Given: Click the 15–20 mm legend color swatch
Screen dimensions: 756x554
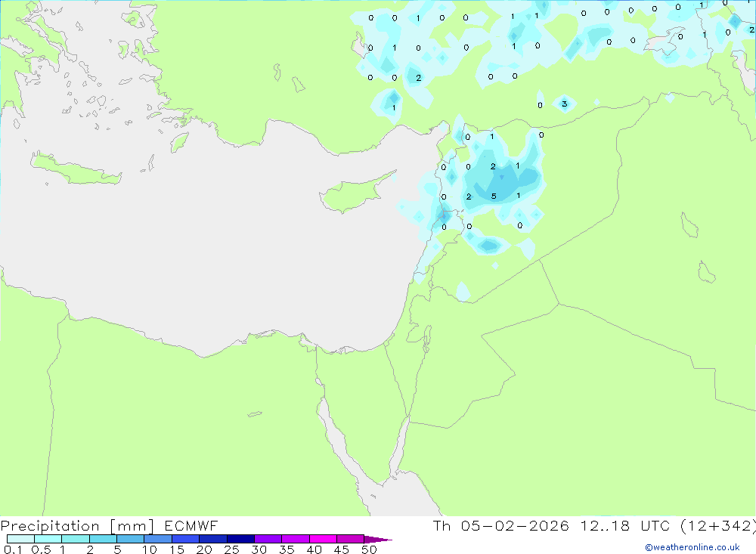Looking at the screenshot, I should point(186,539).
